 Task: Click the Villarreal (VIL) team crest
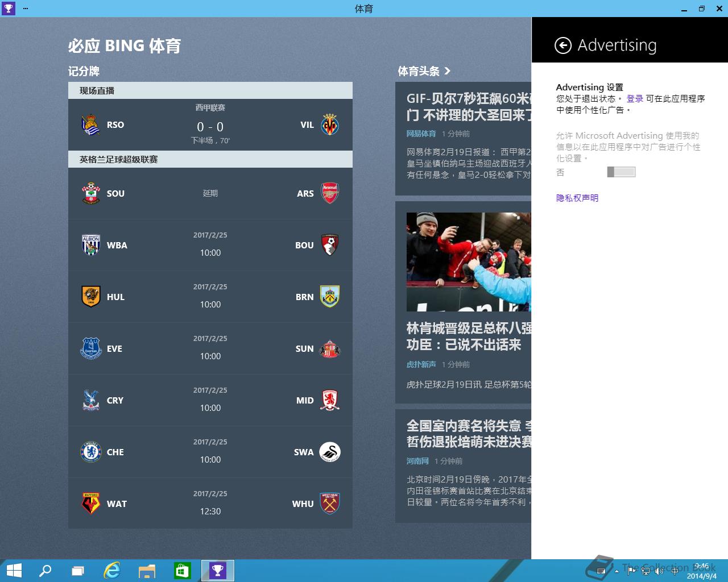coord(330,124)
